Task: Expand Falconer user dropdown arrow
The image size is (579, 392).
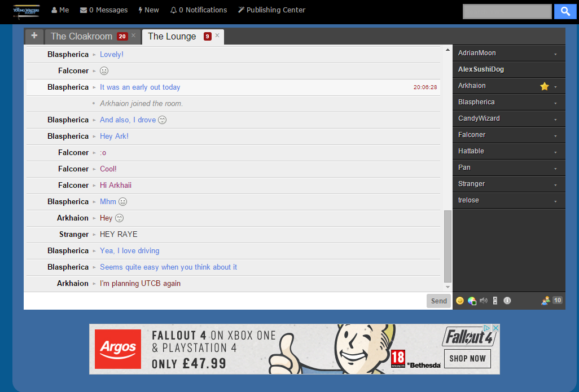Action: [x=555, y=136]
